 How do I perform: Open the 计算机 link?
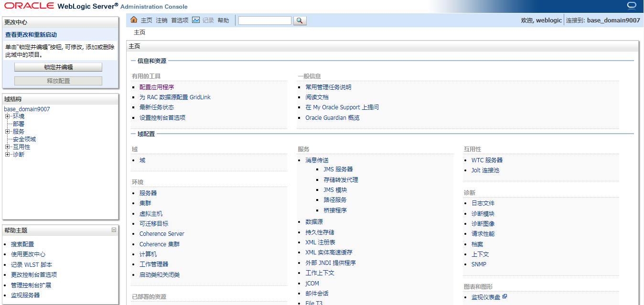(148, 254)
